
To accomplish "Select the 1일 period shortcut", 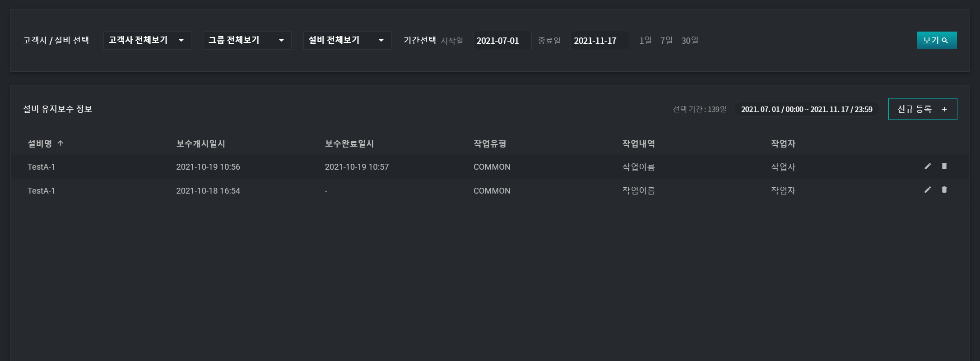I will (x=645, y=41).
